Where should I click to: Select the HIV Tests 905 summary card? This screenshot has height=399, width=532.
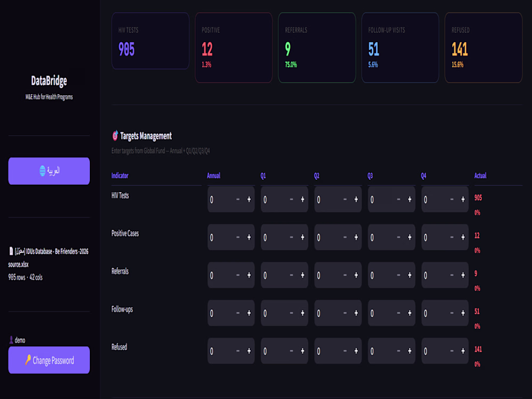coord(151,41)
